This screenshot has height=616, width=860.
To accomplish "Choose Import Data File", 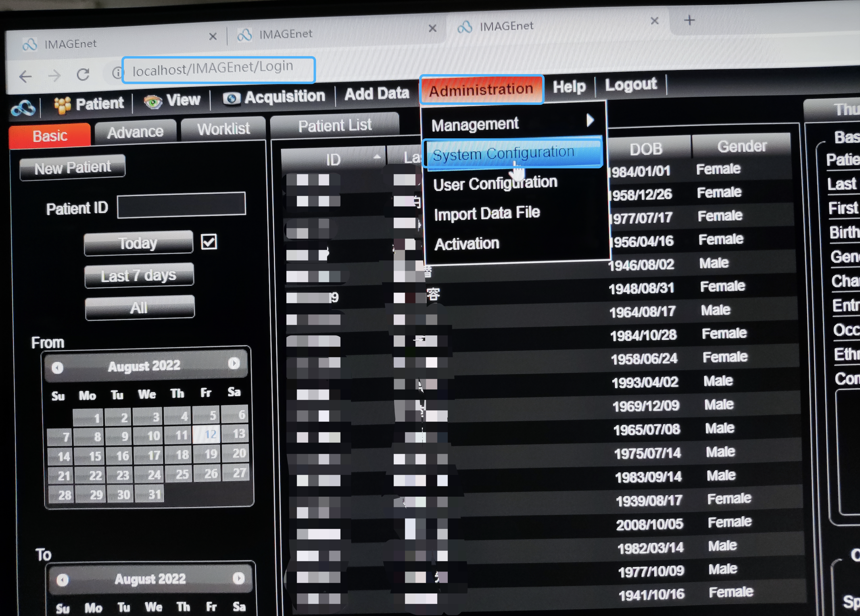I will pos(487,213).
